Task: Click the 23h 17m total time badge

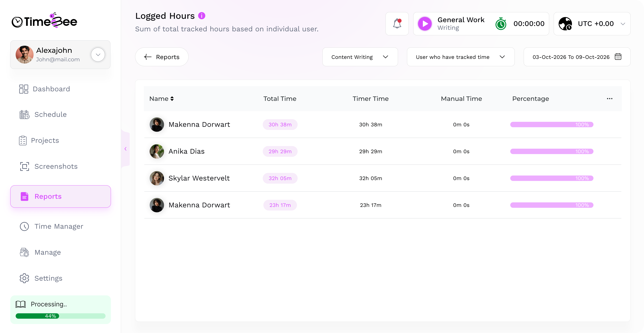Action: tap(280, 205)
